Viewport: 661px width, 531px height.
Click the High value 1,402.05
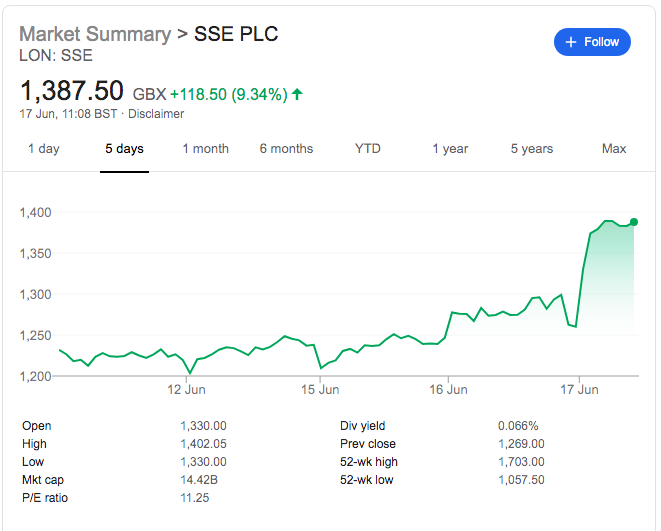pyautogui.click(x=203, y=444)
